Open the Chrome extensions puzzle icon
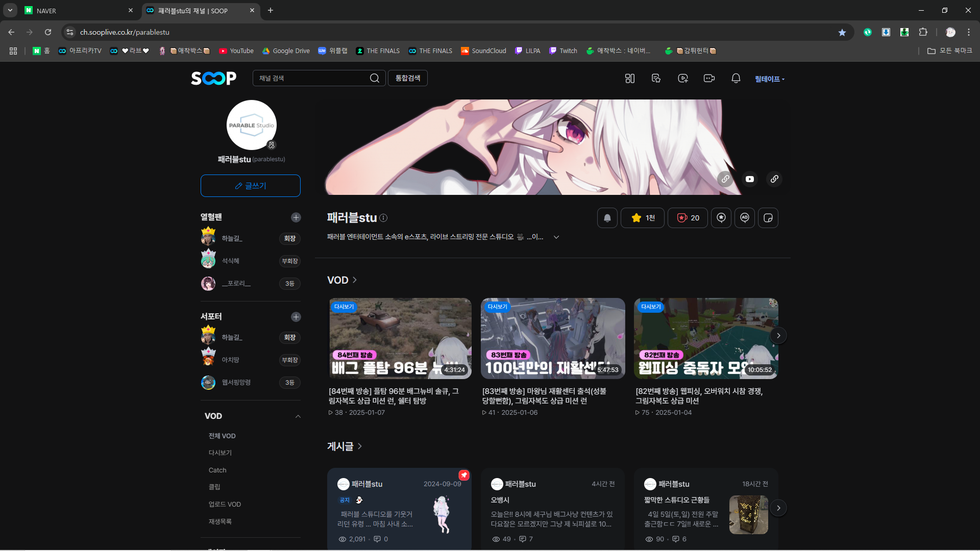Image resolution: width=980 pixels, height=551 pixels. 923,32
